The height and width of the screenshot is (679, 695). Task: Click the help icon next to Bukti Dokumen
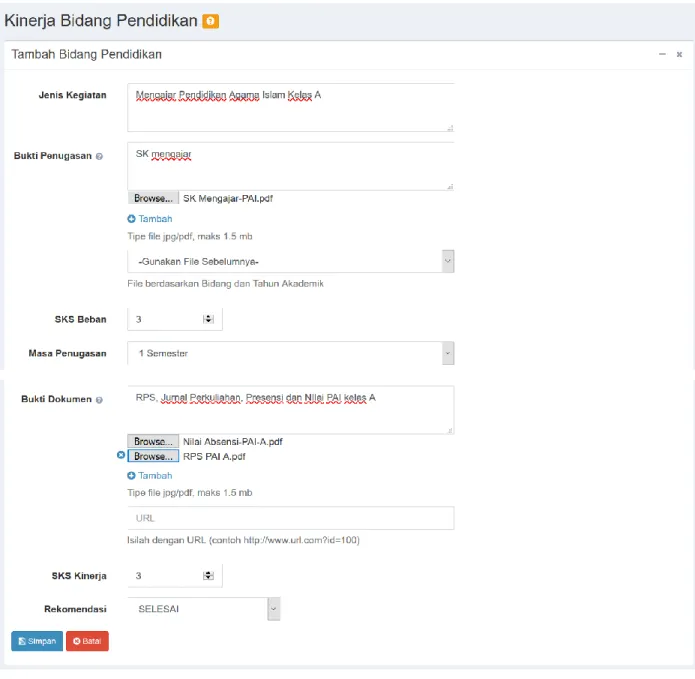(x=99, y=400)
